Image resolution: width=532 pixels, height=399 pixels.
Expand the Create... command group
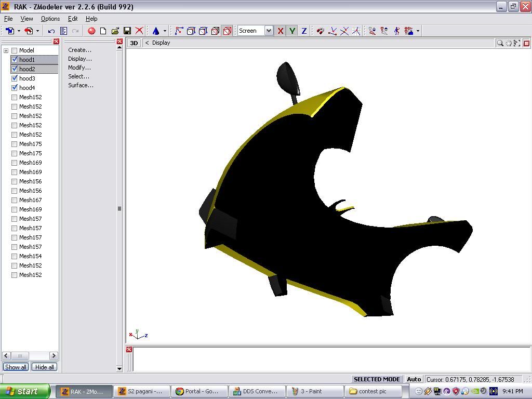(79, 50)
